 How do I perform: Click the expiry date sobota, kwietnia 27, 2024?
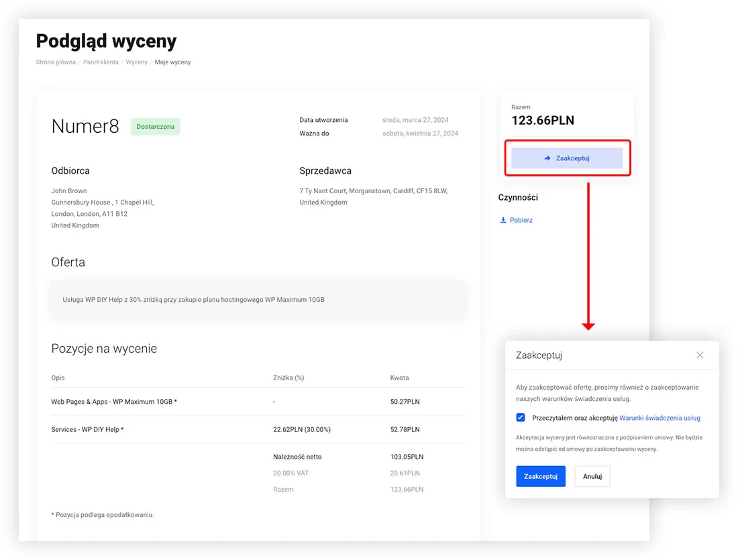pyautogui.click(x=420, y=133)
